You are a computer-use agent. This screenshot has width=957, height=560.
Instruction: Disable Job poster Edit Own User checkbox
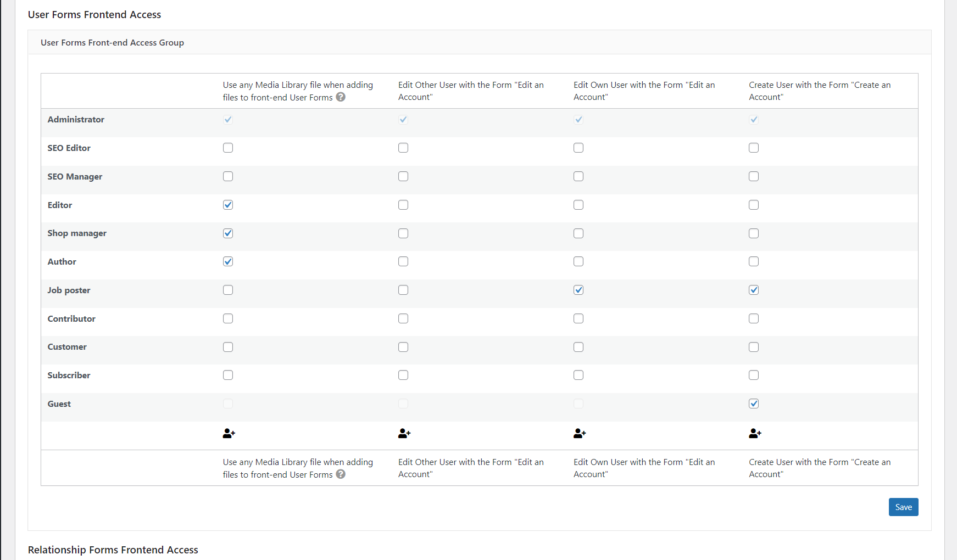pos(578,290)
